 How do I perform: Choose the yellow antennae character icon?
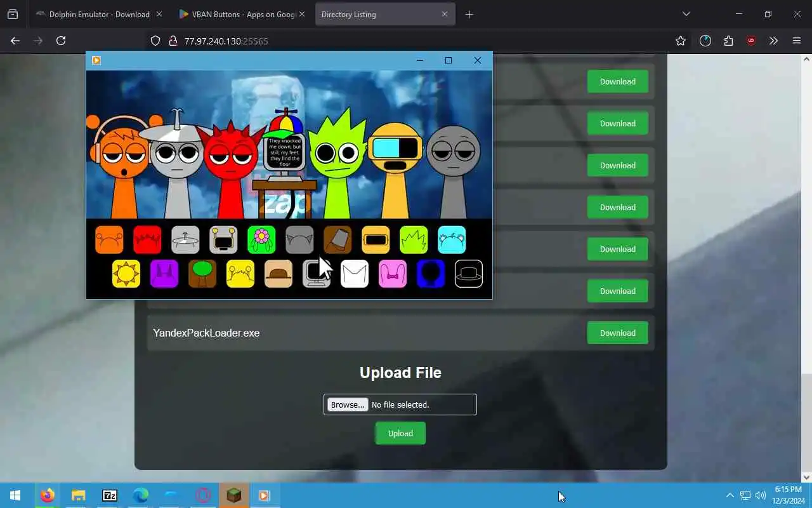click(240, 274)
